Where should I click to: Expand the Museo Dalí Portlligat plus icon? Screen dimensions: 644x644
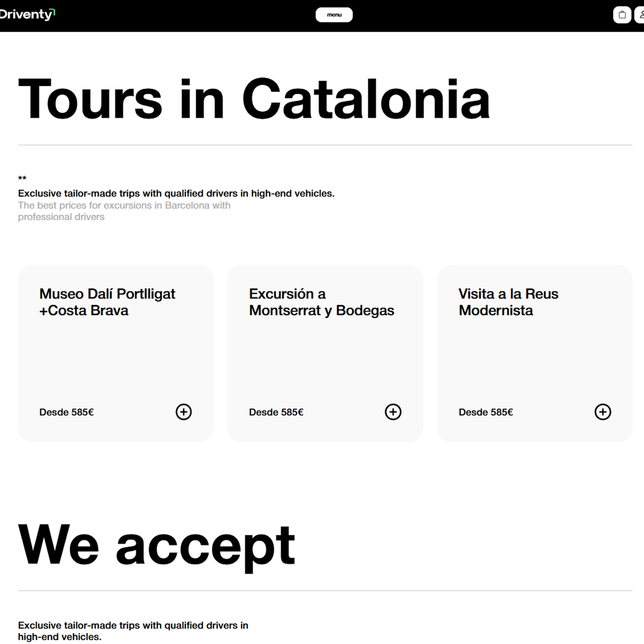coord(184,412)
